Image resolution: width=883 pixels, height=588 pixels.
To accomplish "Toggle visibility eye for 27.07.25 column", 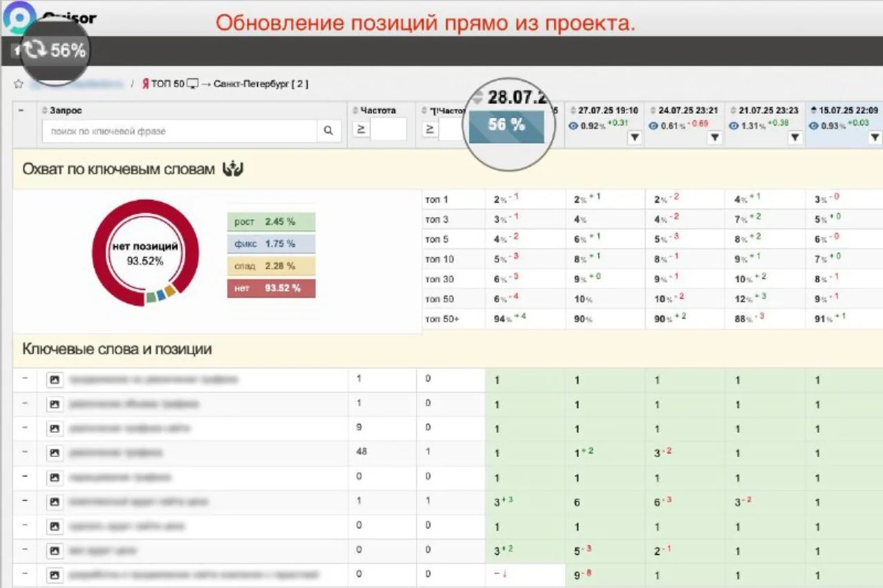I will 573,125.
